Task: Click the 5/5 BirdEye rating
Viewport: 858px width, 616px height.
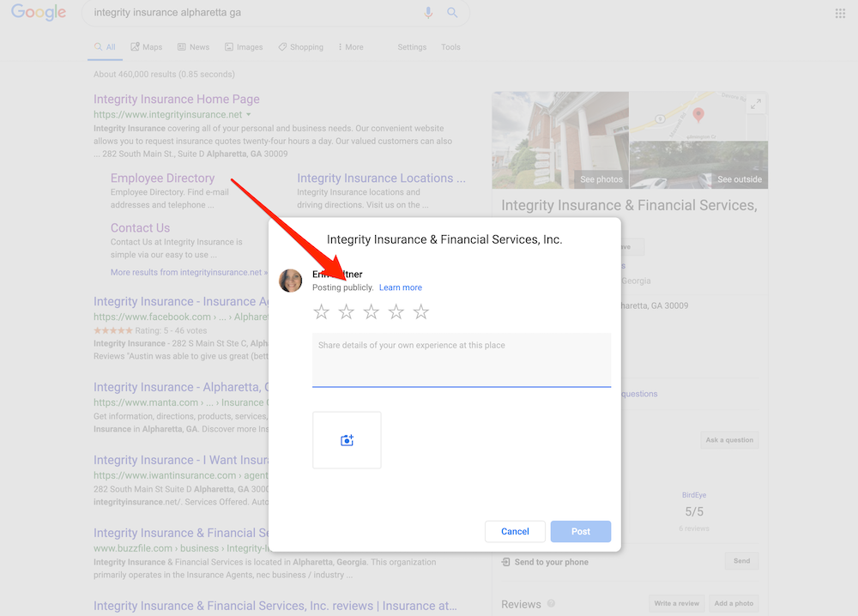Action: click(694, 511)
